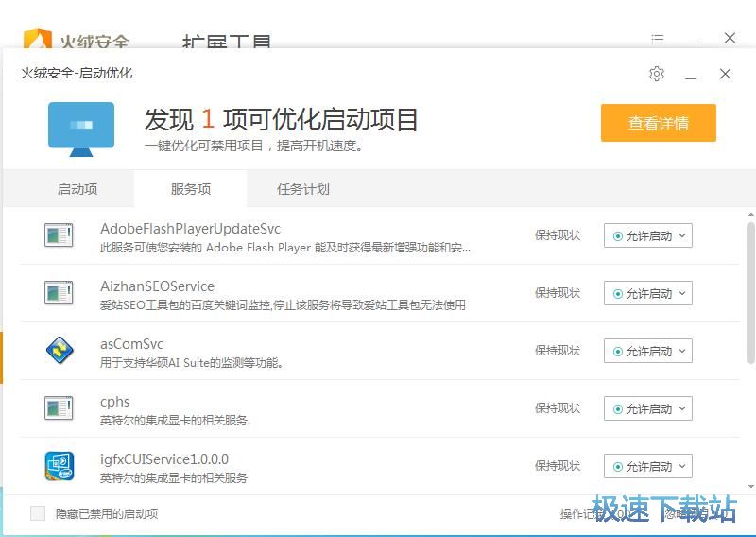Select the asComSvc service name

click(x=131, y=344)
